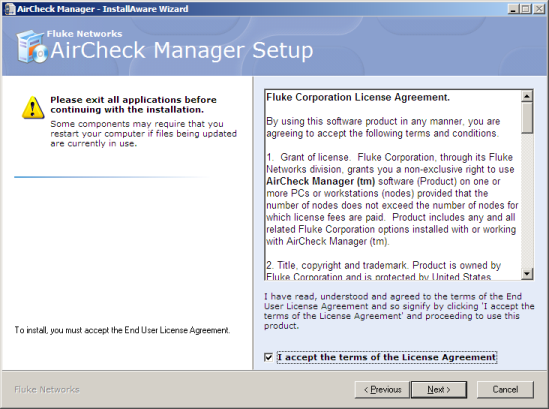Click inside the license agreement text box
Screen dimensions: 549x409
(393, 185)
